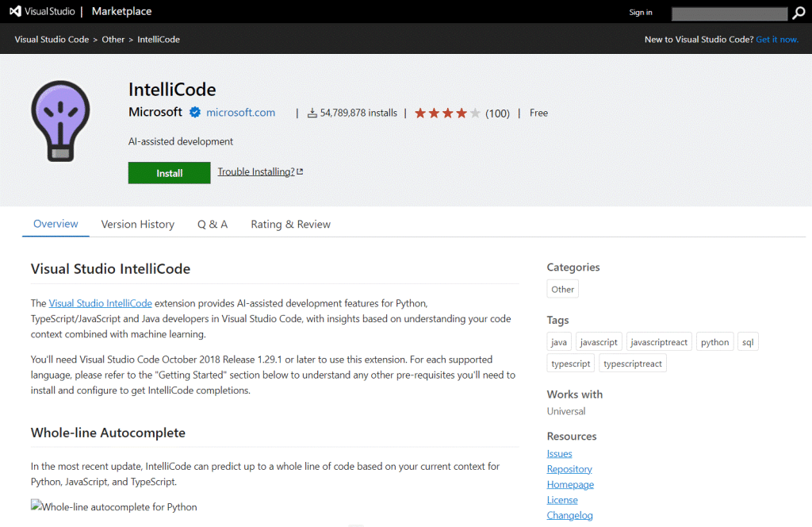Open the Repository resource link
This screenshot has width=812, height=527.
tap(569, 469)
